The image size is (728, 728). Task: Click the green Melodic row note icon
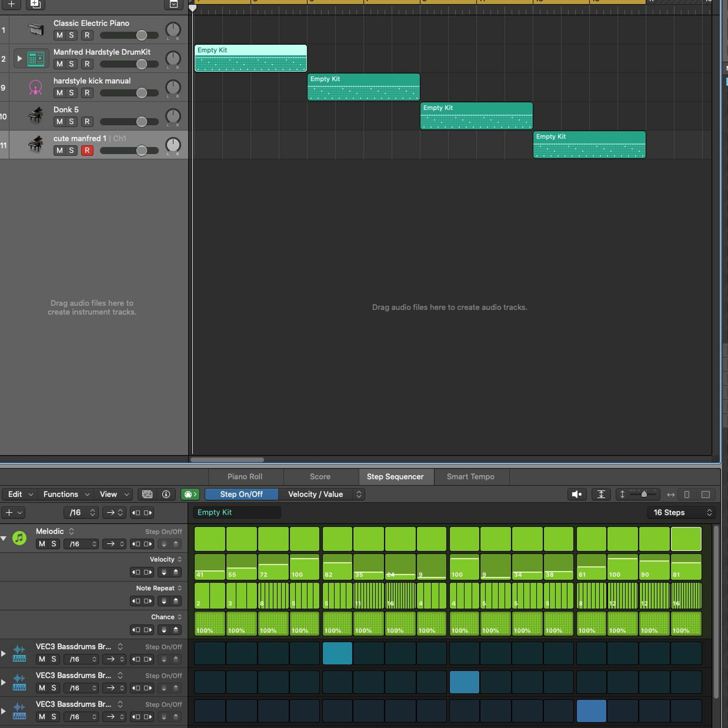[19, 538]
